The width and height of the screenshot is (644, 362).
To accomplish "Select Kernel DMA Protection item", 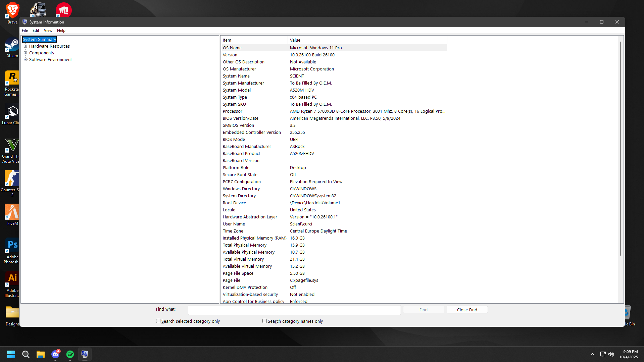I will tap(245, 288).
